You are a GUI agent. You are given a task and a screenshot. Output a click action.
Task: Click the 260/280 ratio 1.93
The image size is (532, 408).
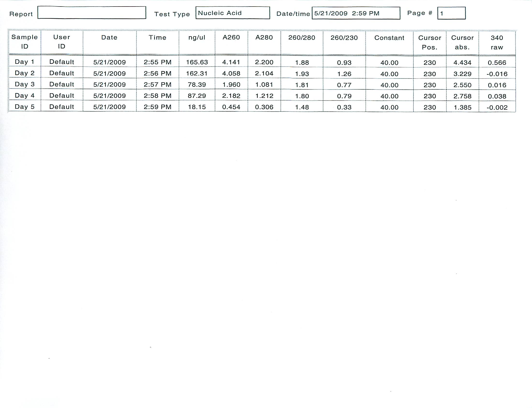(x=302, y=74)
